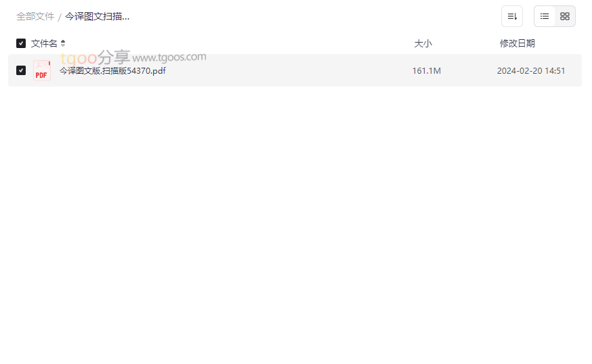
Task: Switch to list view layout
Action: [x=544, y=16]
